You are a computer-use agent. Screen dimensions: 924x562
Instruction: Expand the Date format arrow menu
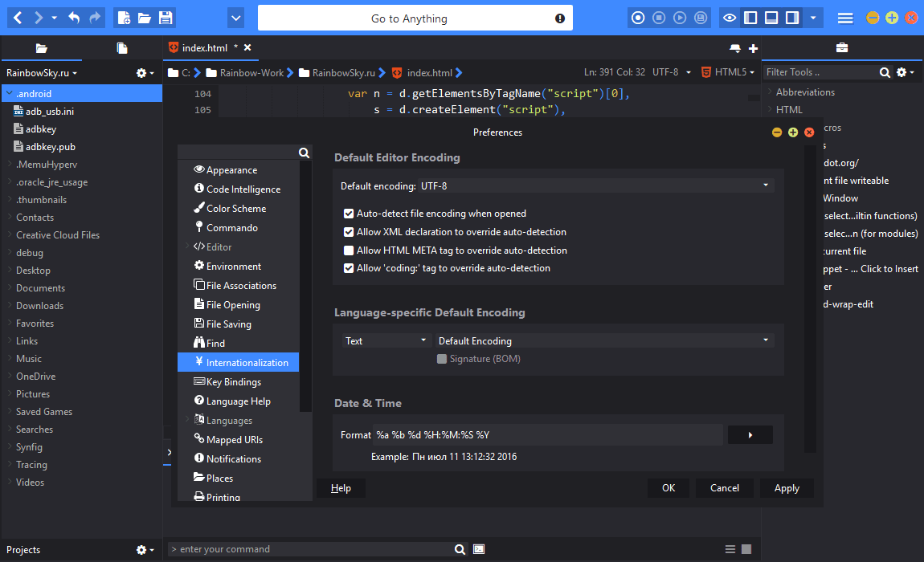[750, 435]
